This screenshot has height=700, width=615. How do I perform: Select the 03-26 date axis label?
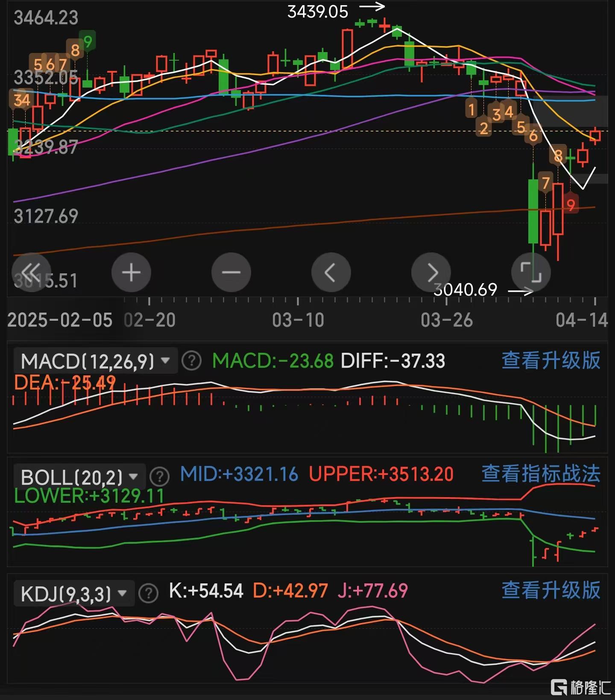point(447,320)
